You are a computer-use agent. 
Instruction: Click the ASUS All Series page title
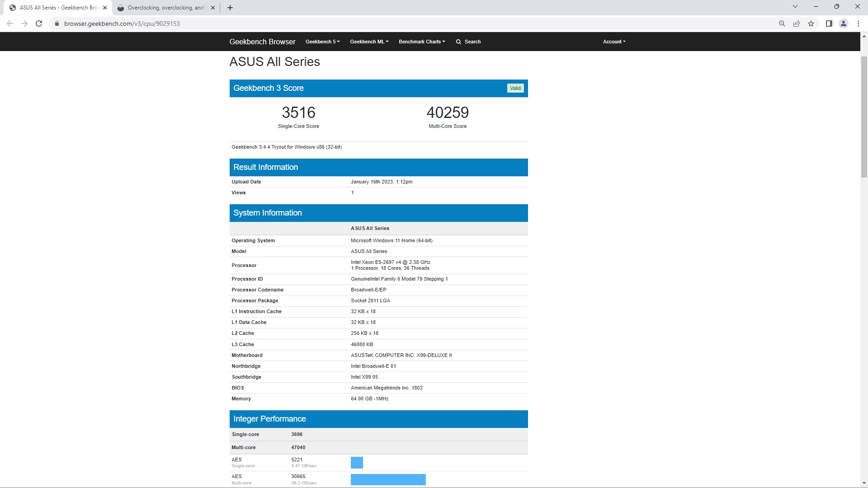click(x=274, y=61)
